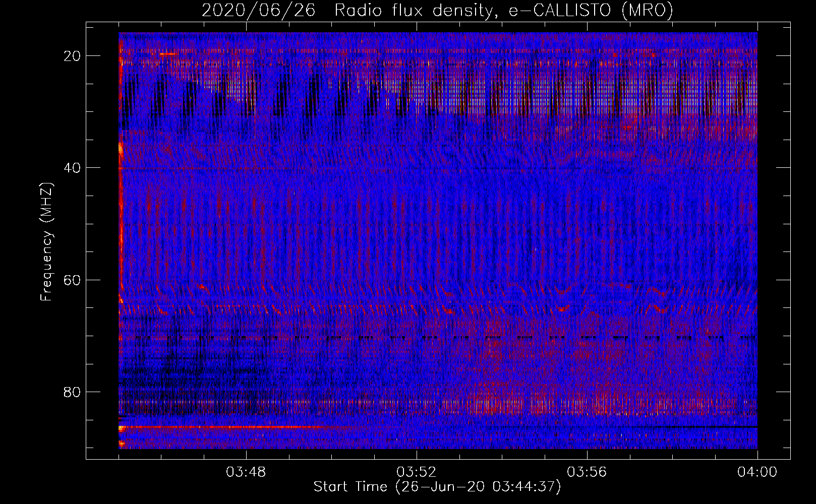Click the plot title '2020/06/26 Radio flux density'

(x=437, y=10)
